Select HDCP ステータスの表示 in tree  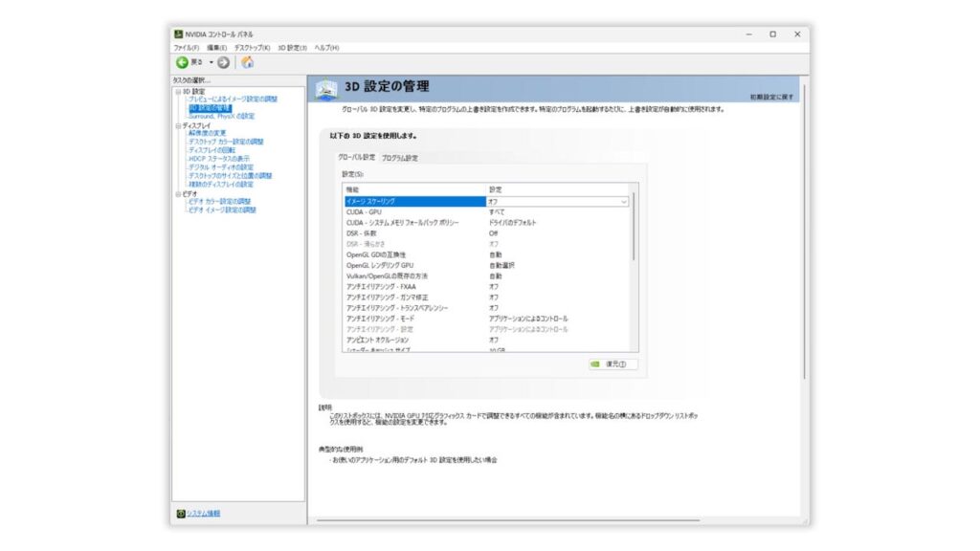[x=219, y=159]
